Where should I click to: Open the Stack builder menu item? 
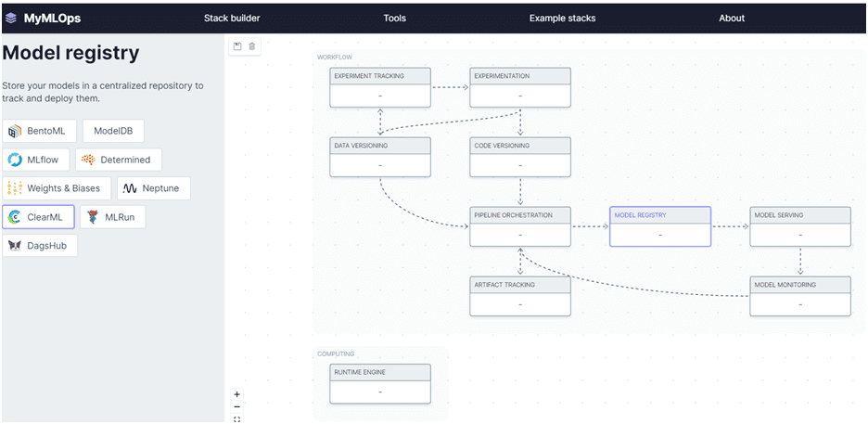click(232, 18)
